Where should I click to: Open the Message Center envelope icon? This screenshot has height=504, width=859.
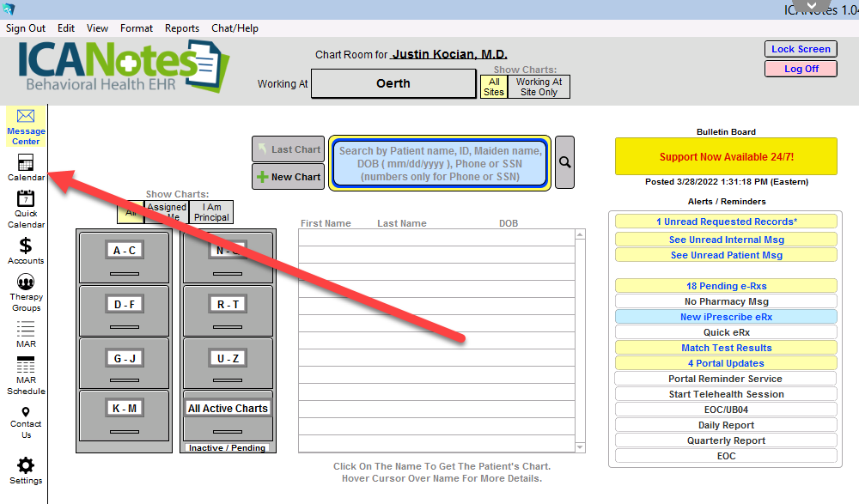[x=26, y=117]
